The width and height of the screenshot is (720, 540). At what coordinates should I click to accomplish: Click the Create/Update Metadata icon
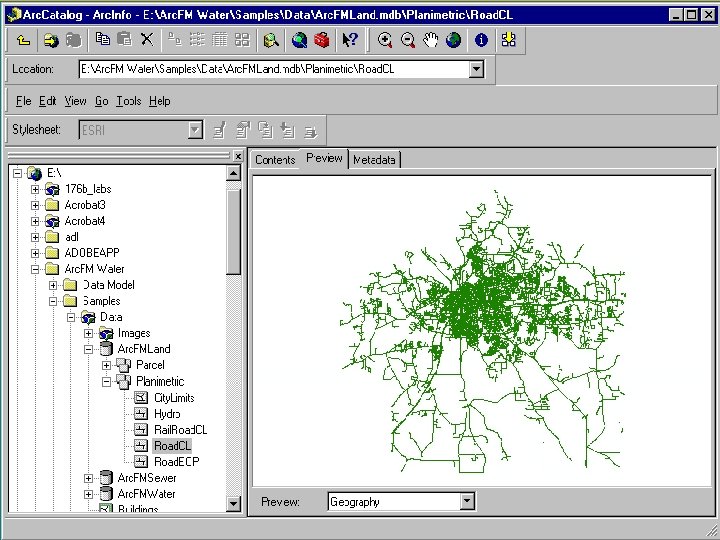pos(265,130)
